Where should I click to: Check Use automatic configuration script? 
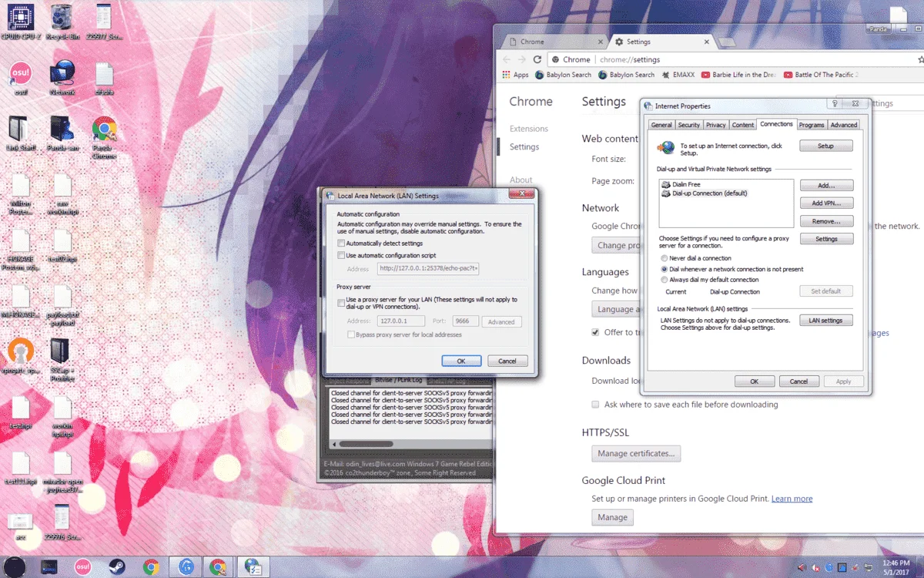[x=341, y=255]
